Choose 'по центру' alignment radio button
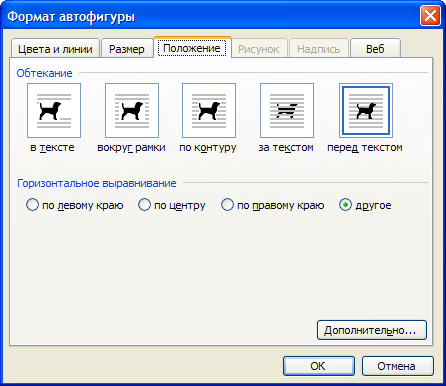Image resolution: width=446 pixels, height=386 pixels. 144,205
